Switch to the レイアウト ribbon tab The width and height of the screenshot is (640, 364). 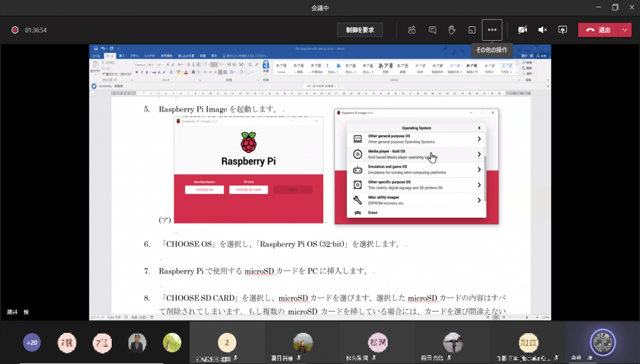(150, 56)
